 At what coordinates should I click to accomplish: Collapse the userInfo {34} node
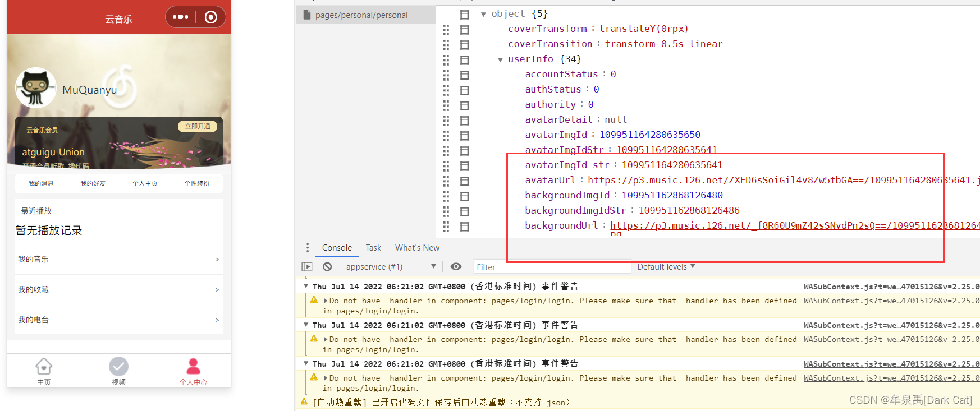[x=500, y=59]
